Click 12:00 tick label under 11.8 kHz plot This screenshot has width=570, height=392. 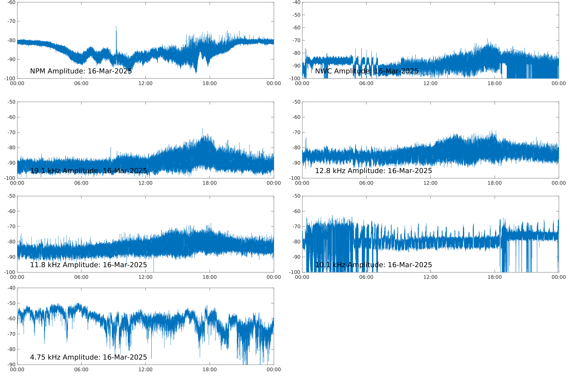pyautogui.click(x=145, y=277)
